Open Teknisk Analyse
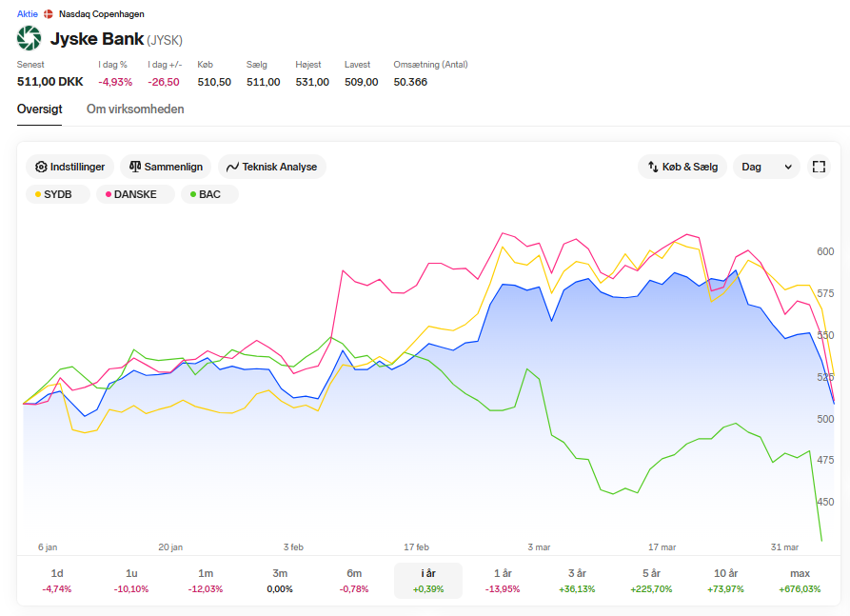 click(x=271, y=167)
